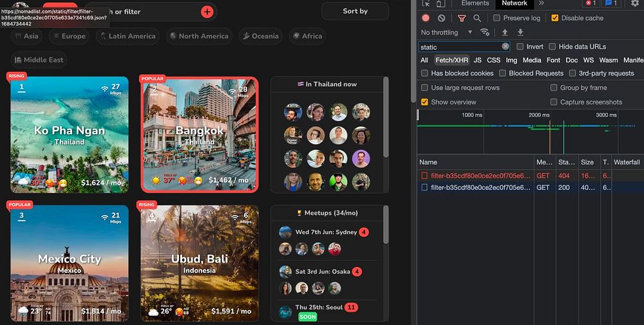Screen dimensions: 644x325
Task: Select the All request type filter
Action: tap(424, 60)
